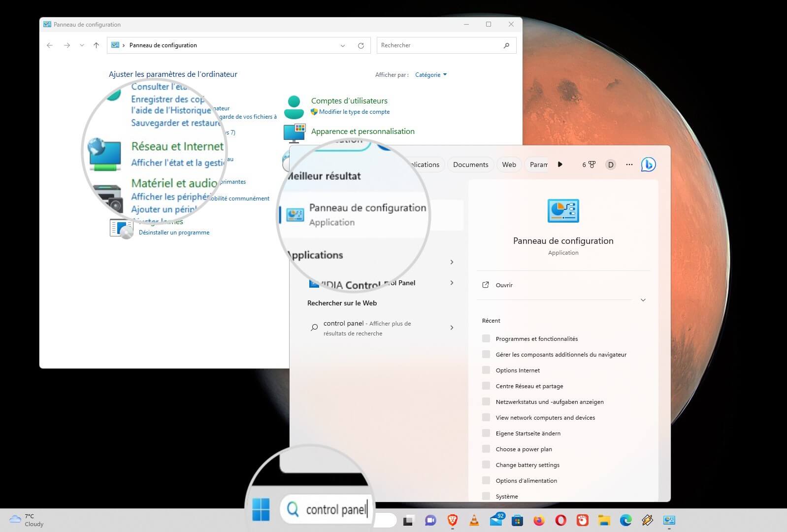Open recent item Programmes et fonctionnalités
The image size is (787, 532).
(537, 339)
